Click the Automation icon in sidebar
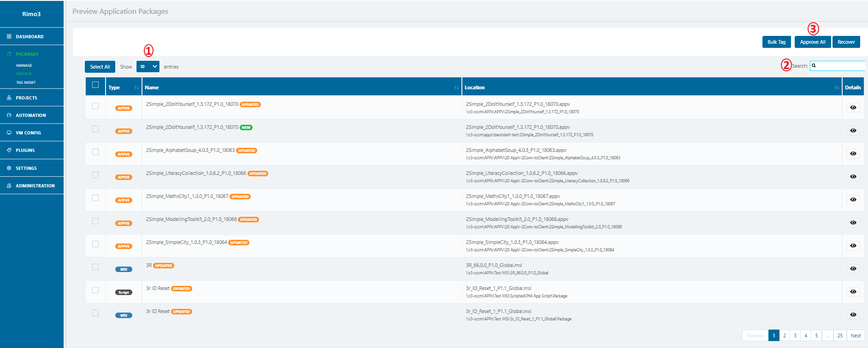The width and height of the screenshot is (868, 348). tap(9, 115)
